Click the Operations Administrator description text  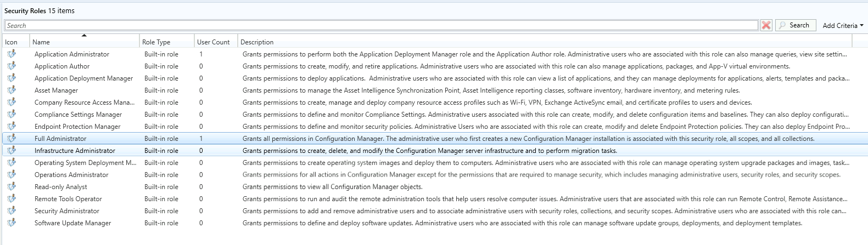[x=541, y=175]
